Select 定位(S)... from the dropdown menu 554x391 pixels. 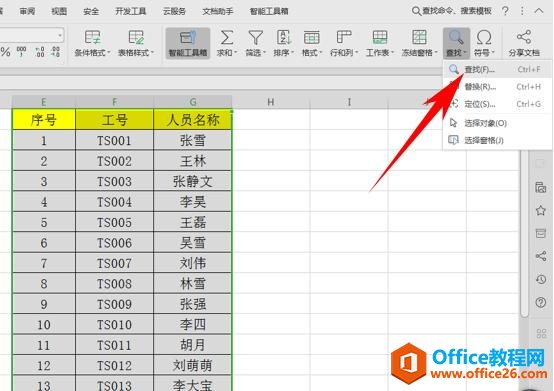click(497, 104)
